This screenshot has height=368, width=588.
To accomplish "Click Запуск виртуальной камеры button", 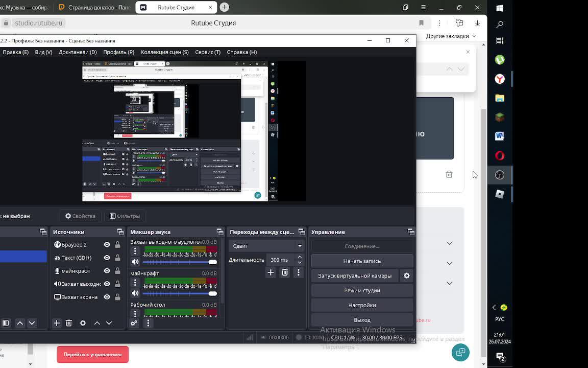I will point(355,275).
